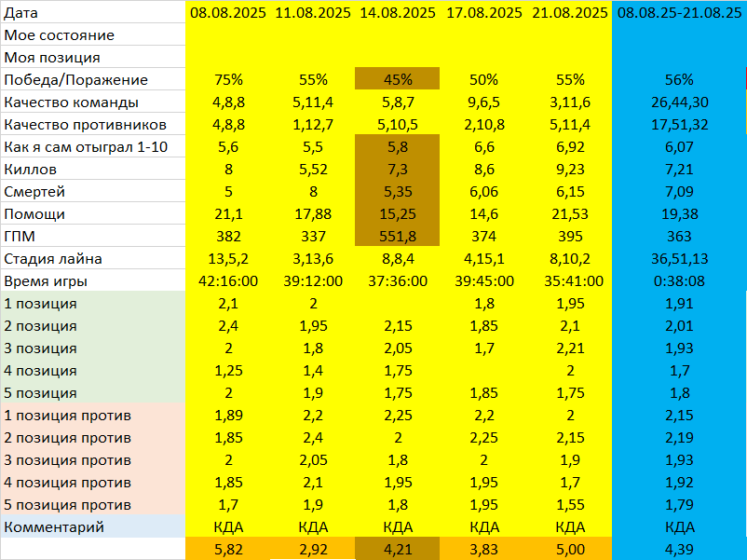The image size is (747, 560).
Task: Select the '2 позиция' green row label
Action: point(92,325)
